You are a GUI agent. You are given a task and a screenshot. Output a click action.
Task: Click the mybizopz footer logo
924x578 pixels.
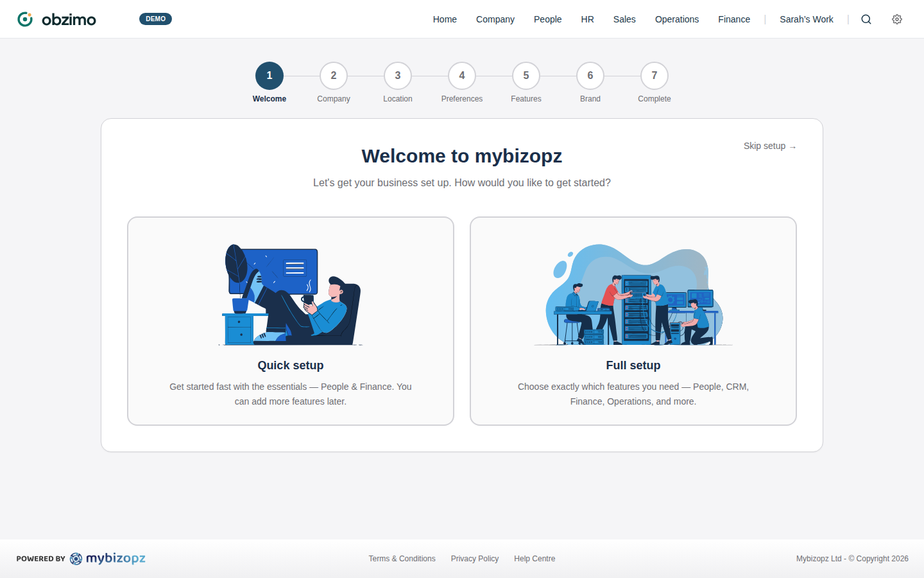[108, 559]
